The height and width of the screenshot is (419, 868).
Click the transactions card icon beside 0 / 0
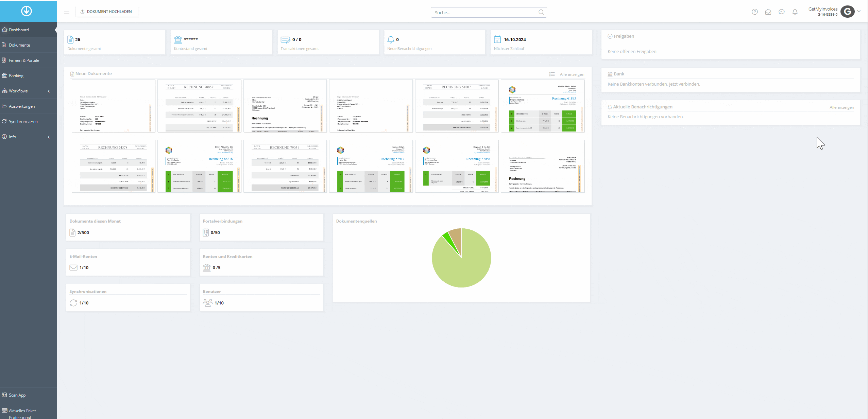tap(285, 40)
